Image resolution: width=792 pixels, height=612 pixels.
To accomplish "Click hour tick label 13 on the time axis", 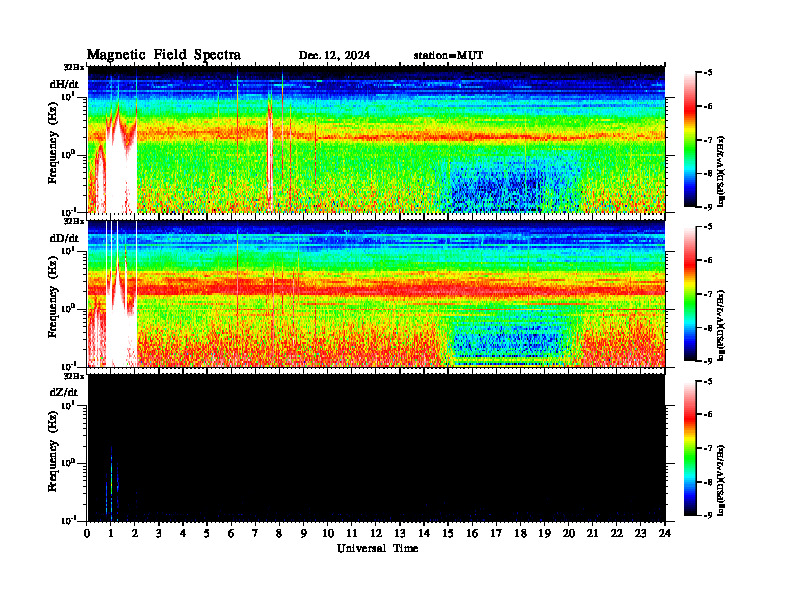I will 400,533.
